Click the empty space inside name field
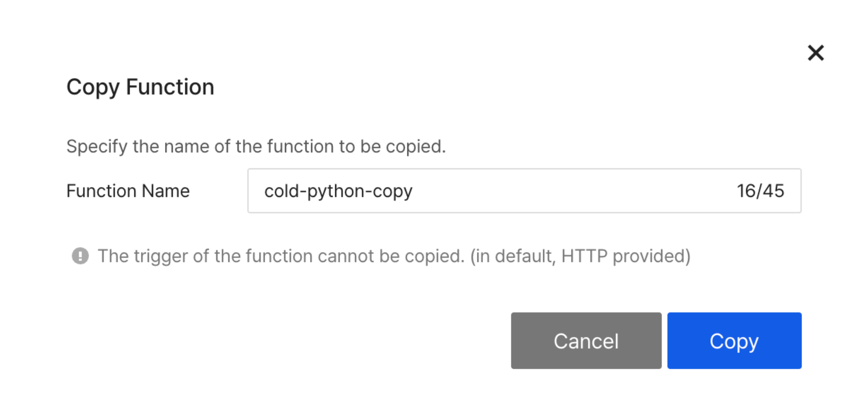This screenshot has height=420, width=868. tap(573, 191)
